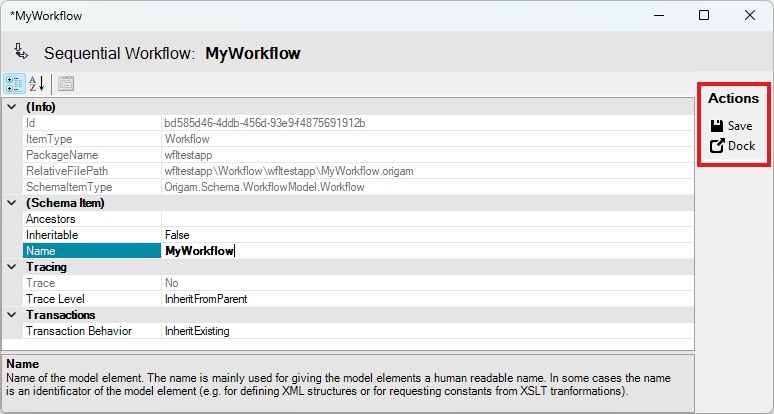Collapse the (Schema Item) category

12,203
